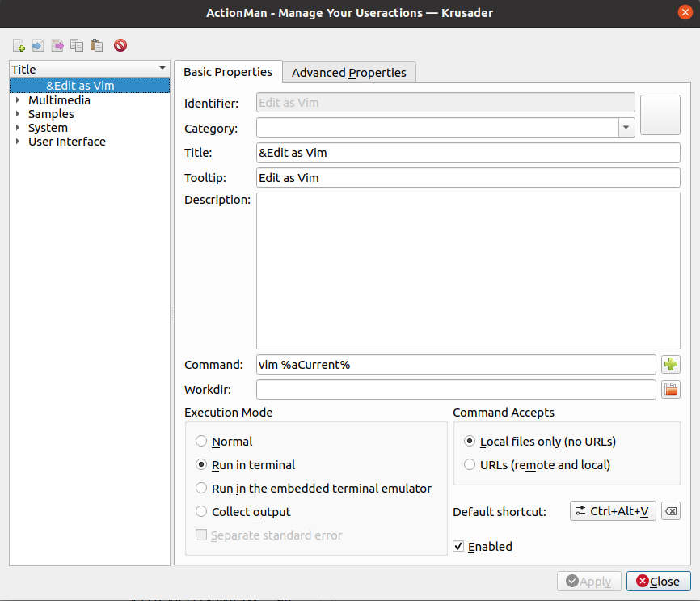Image resolution: width=700 pixels, height=601 pixels.
Task: Switch to the Advanced Properties tab
Action: (348, 73)
